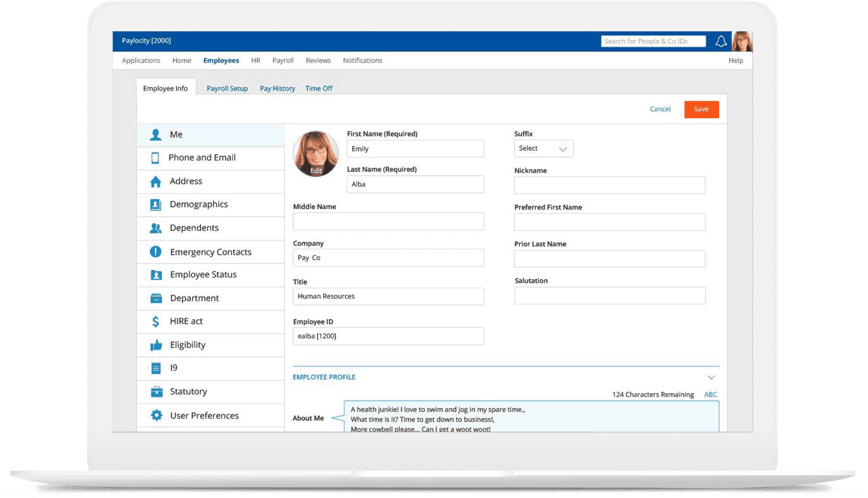Screen dimensions: 868x498
Task: Click the Middle Name input field
Action: click(388, 221)
